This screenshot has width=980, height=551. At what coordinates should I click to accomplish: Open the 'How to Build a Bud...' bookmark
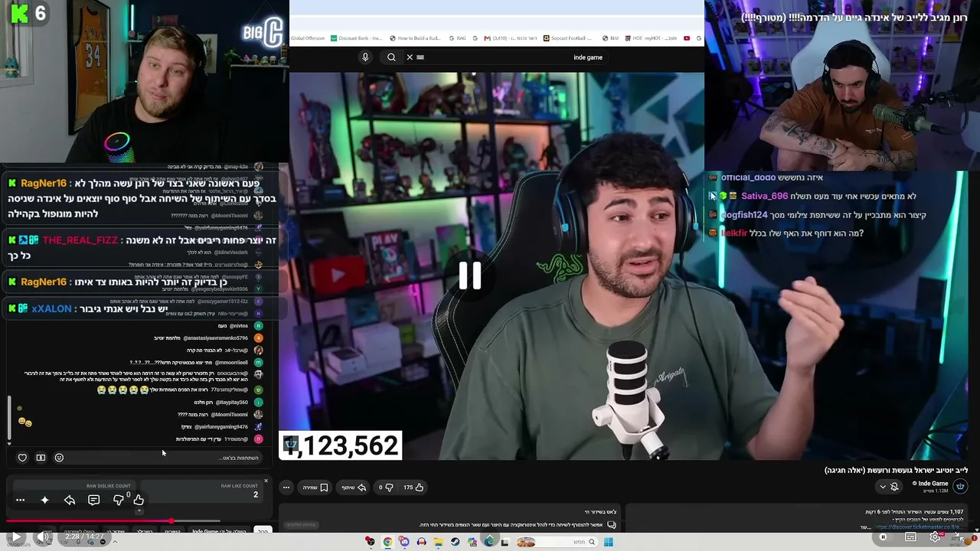point(415,38)
